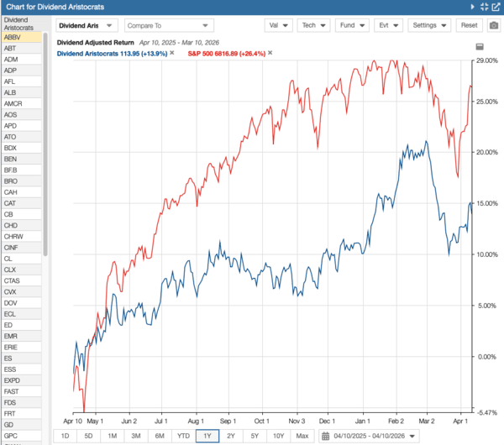Select the 5Y time range
Screen dimensions: 504x445
[255, 436]
